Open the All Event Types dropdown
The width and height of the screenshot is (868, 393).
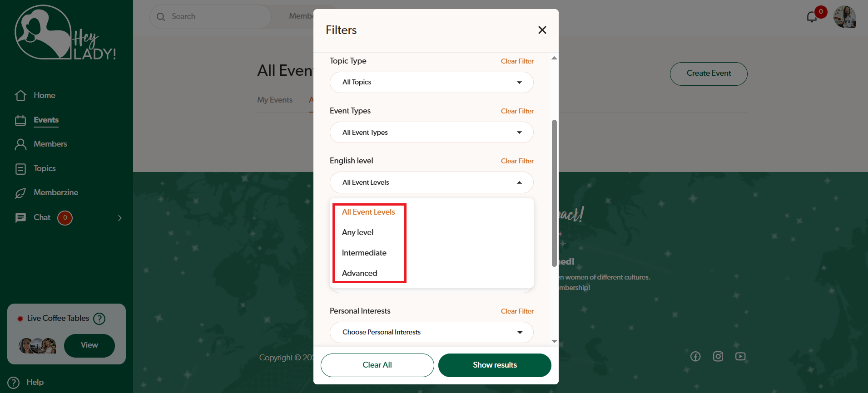(431, 133)
